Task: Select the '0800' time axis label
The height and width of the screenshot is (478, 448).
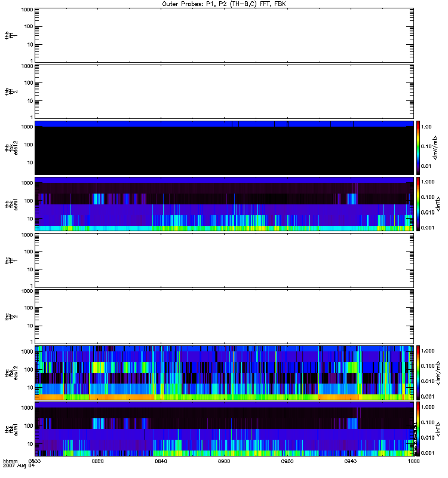Action: point(34,461)
